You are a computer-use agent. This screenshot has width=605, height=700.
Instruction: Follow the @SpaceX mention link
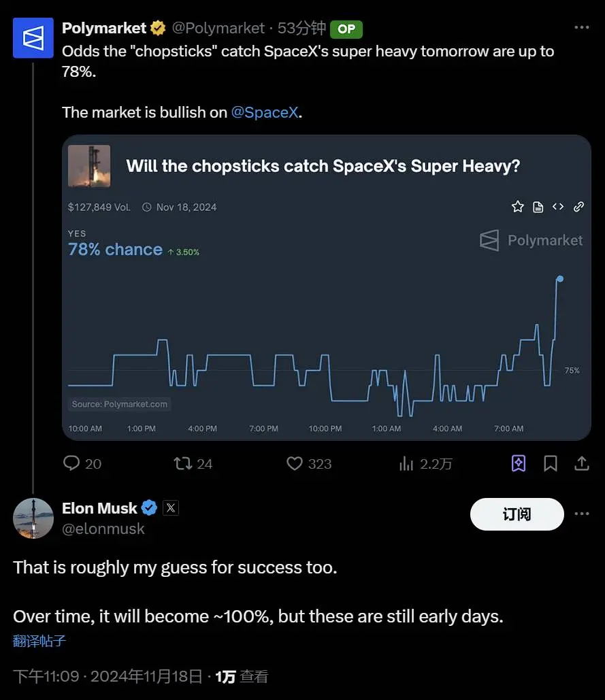tap(265, 112)
